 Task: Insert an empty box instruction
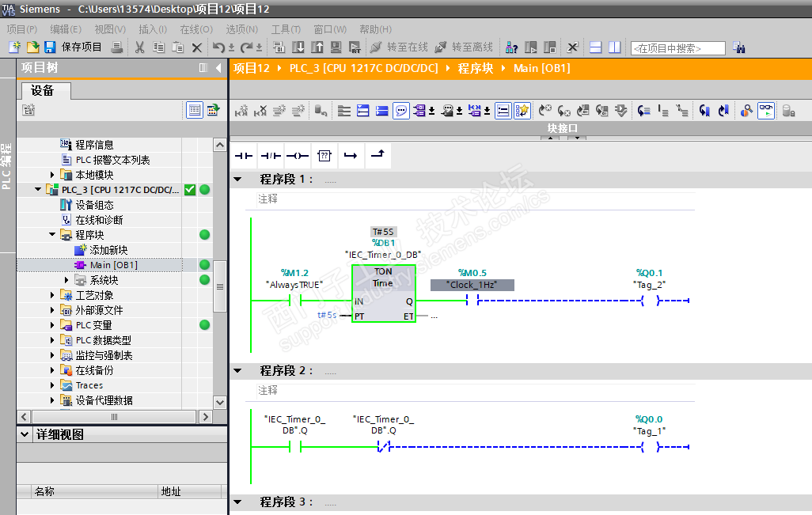click(324, 156)
